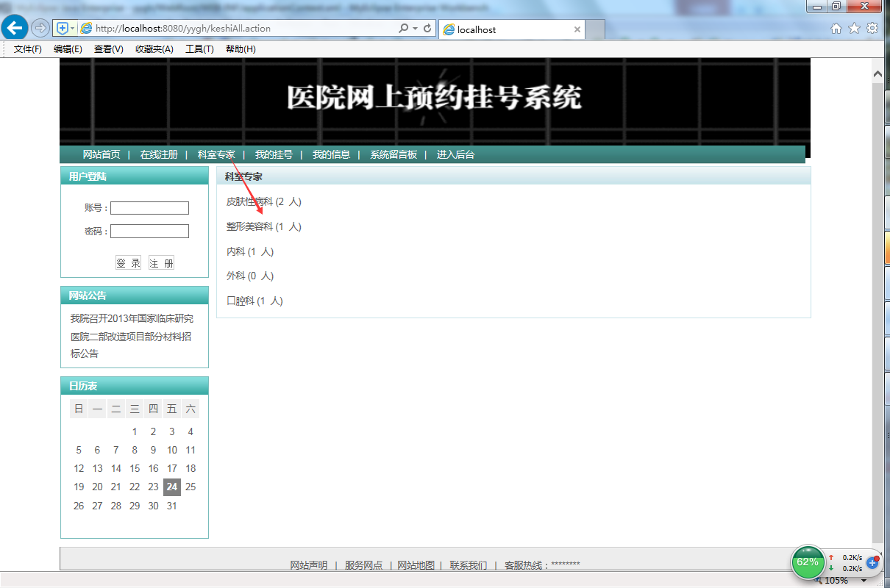Click the 账号 input field
The width and height of the screenshot is (890, 588).
tap(149, 208)
